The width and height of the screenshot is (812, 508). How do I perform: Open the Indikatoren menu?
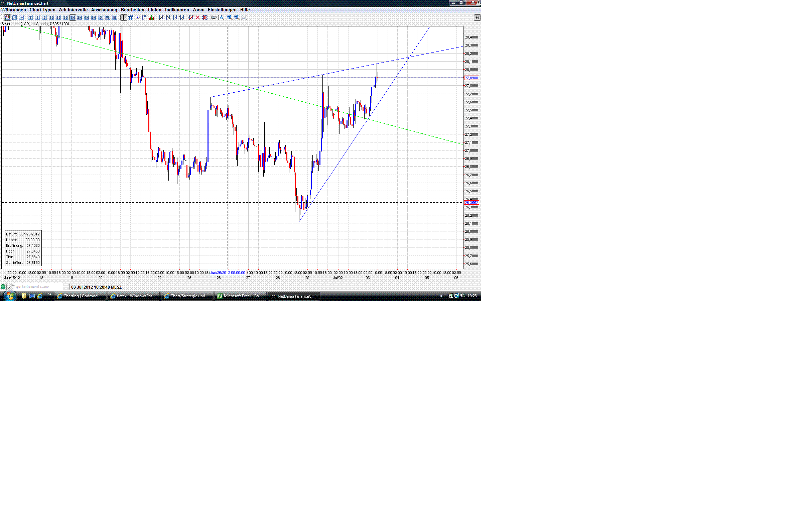pos(176,10)
